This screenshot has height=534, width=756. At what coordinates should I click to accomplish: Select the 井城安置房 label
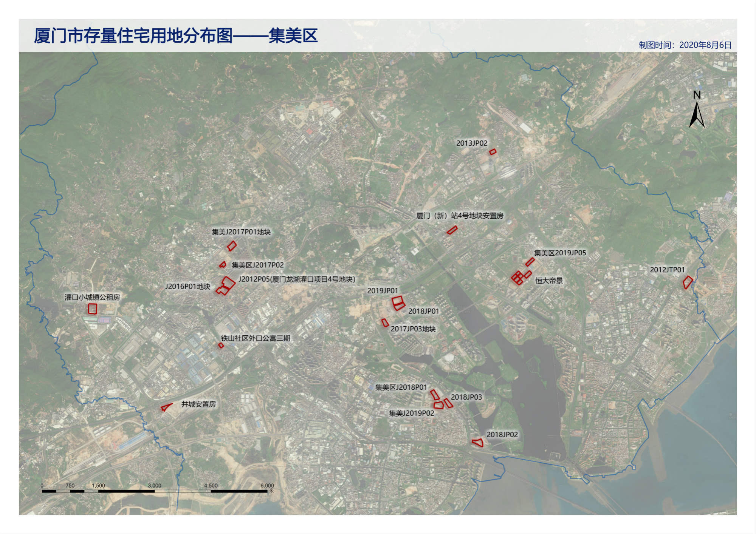[x=198, y=404]
